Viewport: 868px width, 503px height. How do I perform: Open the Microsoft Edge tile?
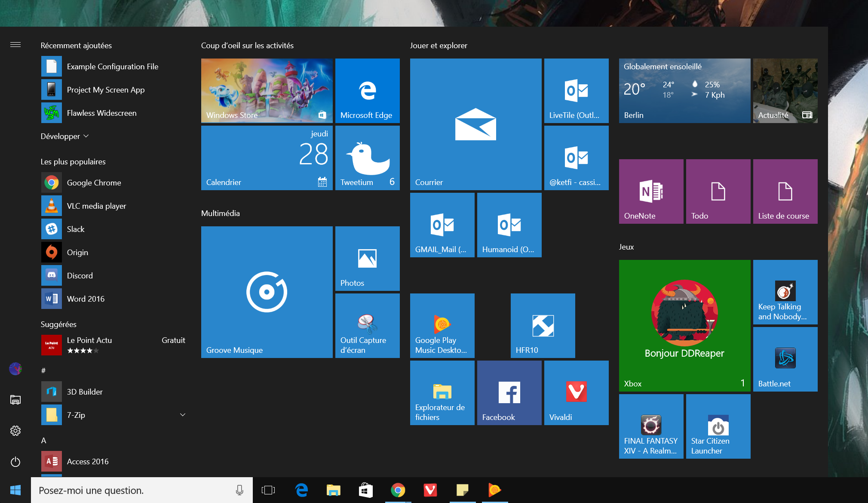click(368, 91)
